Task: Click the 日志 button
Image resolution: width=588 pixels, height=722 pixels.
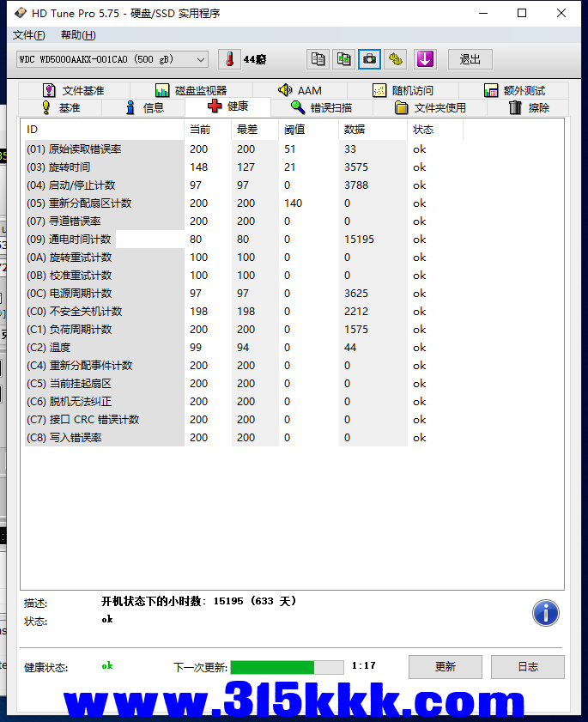Action: (527, 667)
